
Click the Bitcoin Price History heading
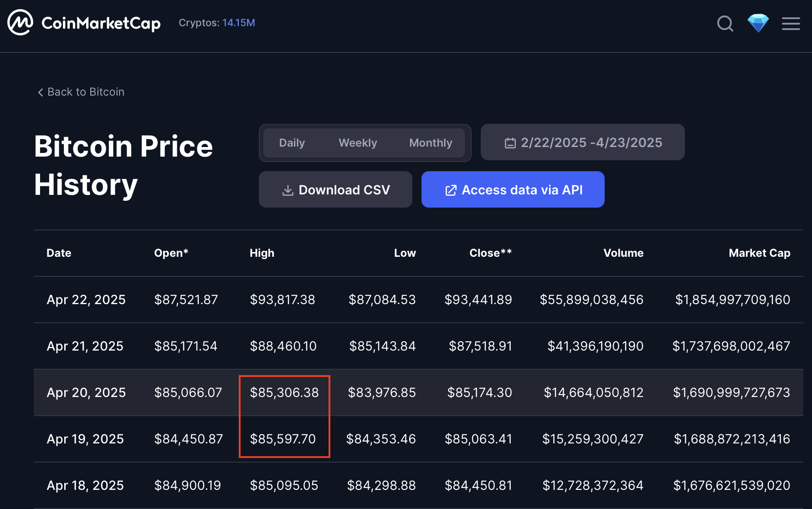pos(123,166)
